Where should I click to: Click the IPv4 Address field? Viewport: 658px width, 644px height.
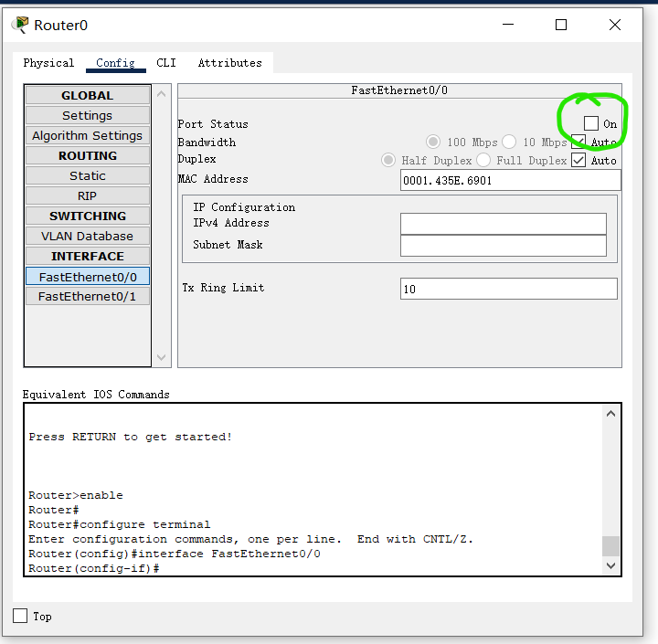point(504,224)
